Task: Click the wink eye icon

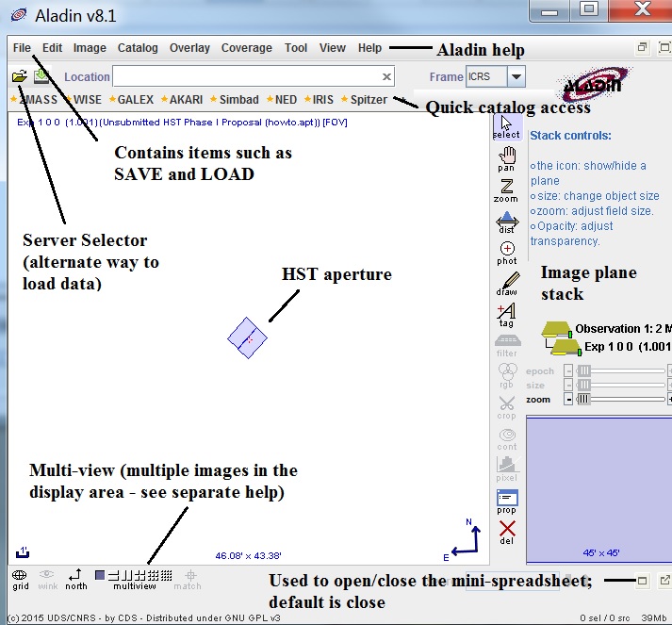Action: [x=47, y=580]
